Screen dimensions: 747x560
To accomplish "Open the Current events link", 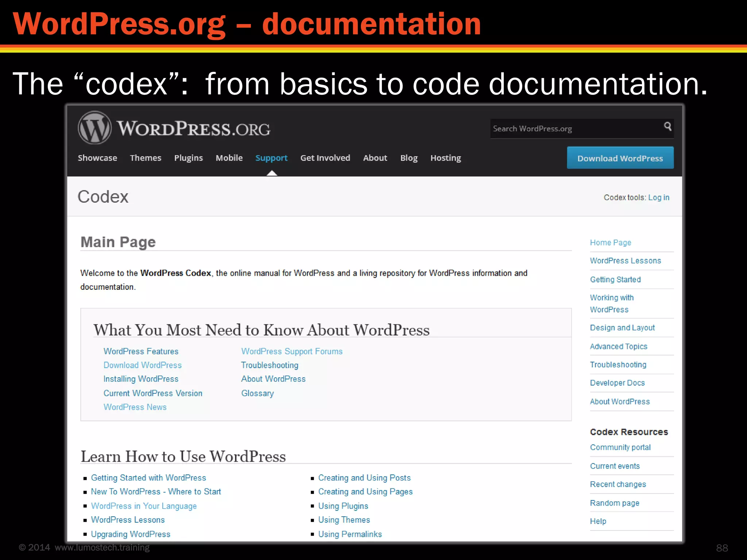I will (615, 466).
